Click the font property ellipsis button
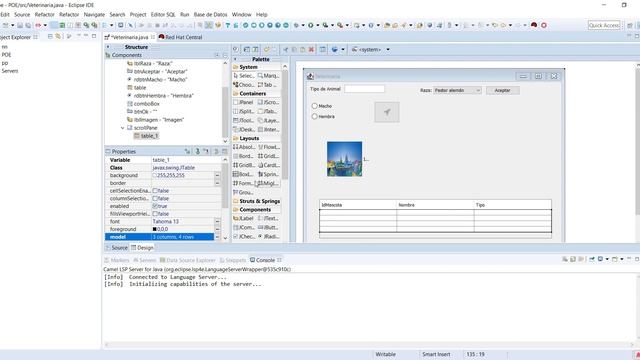The height and width of the screenshot is (360, 640). [x=217, y=221]
